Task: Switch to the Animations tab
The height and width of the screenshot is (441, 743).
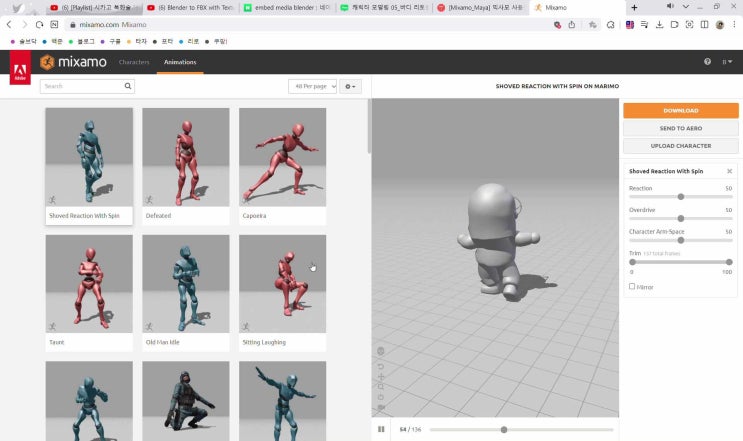Action: [180, 62]
